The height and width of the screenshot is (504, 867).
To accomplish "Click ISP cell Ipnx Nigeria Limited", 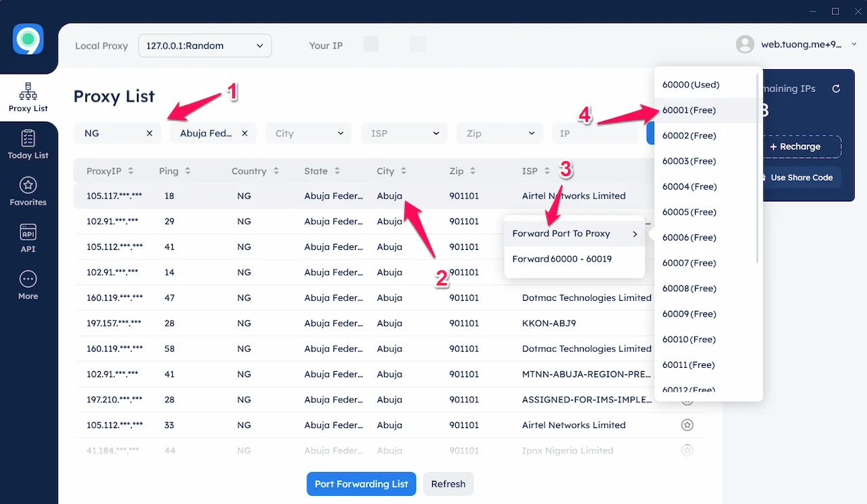I will pyautogui.click(x=568, y=450).
